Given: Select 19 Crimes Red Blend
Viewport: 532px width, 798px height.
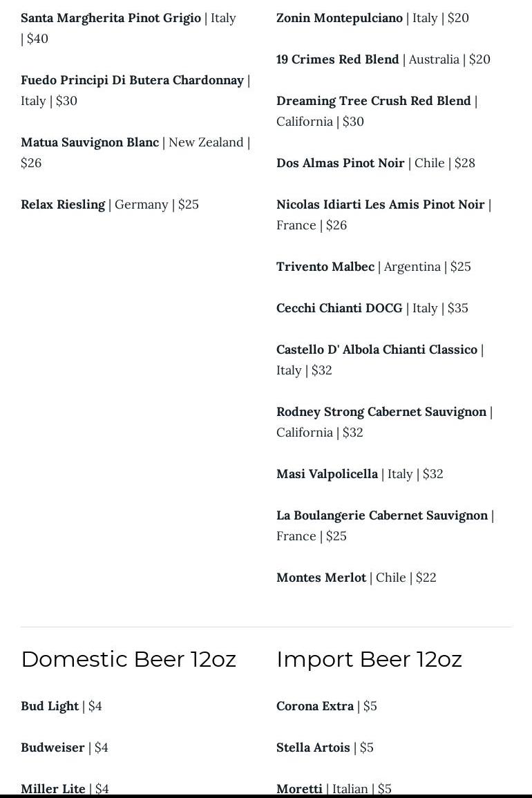Looking at the screenshot, I should (x=337, y=59).
